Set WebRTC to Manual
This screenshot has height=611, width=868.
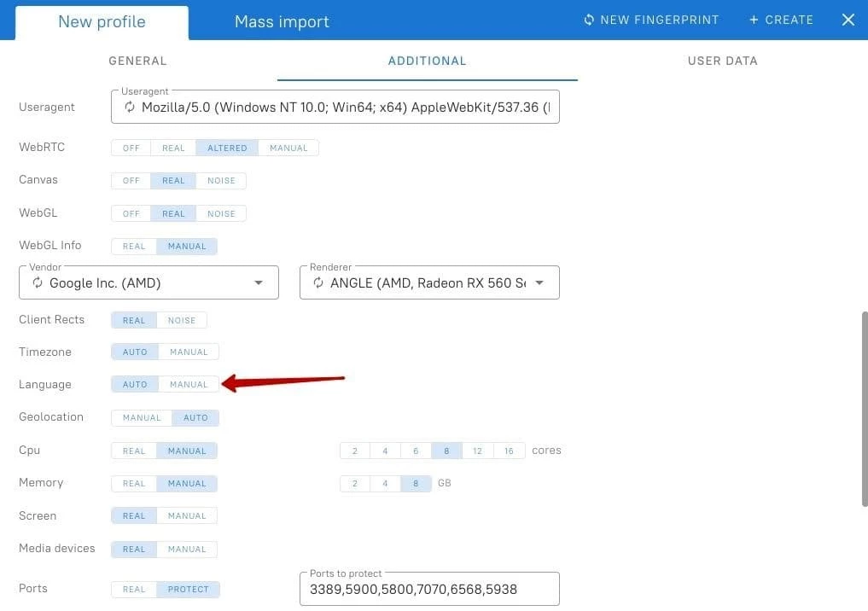(x=288, y=148)
